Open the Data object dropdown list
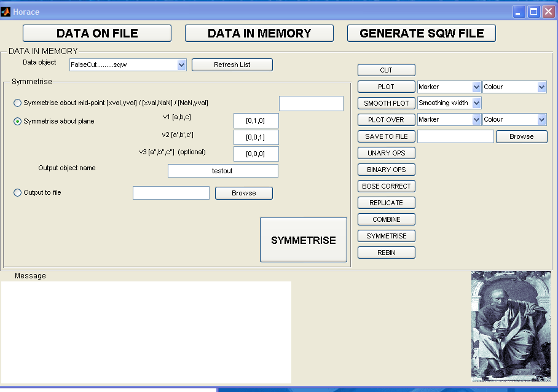Image resolution: width=558 pixels, height=392 pixels. (x=181, y=65)
